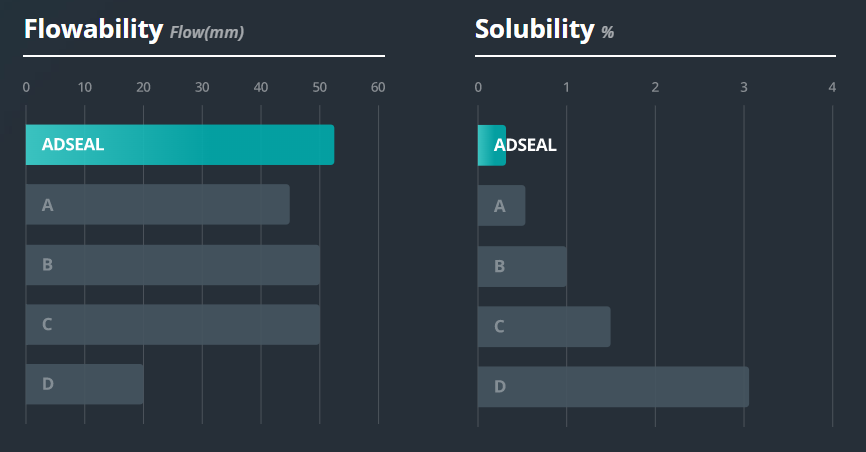The width and height of the screenshot is (866, 452).
Task: Click the Flow(mm) unit label
Action: pos(207,33)
